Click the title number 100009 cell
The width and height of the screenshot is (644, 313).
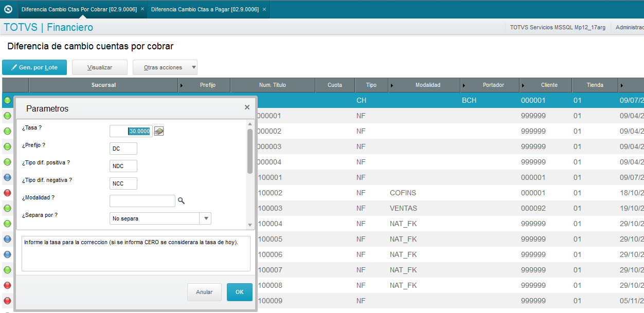tap(270, 301)
